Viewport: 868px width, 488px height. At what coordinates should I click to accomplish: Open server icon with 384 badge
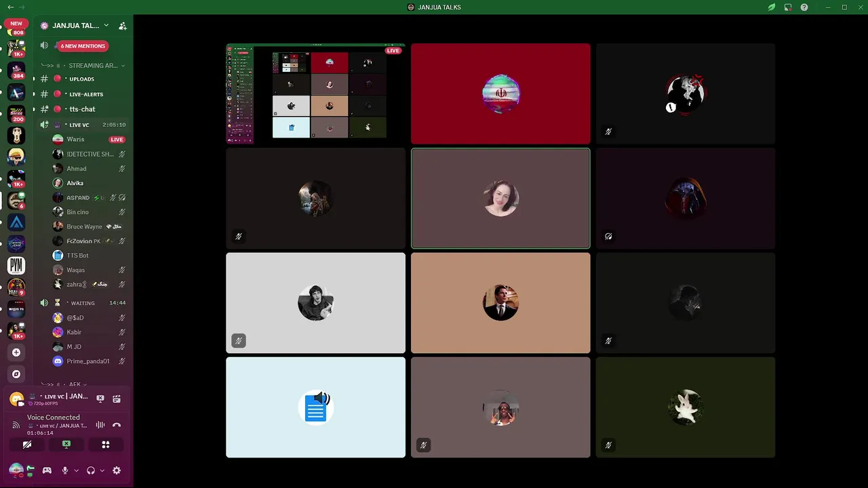[16, 70]
